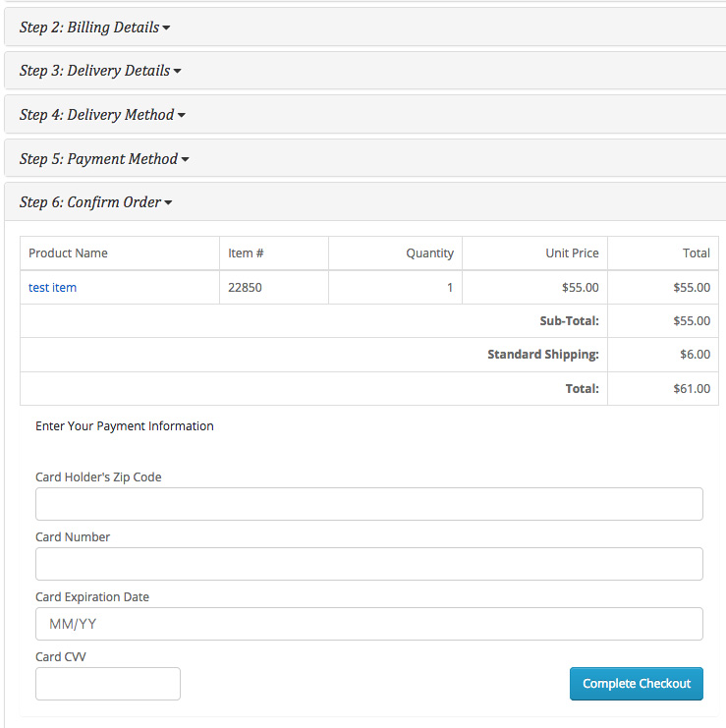Click the Card Holder's Zip Code label
Viewport: 726px width, 728px height.
tap(98, 477)
